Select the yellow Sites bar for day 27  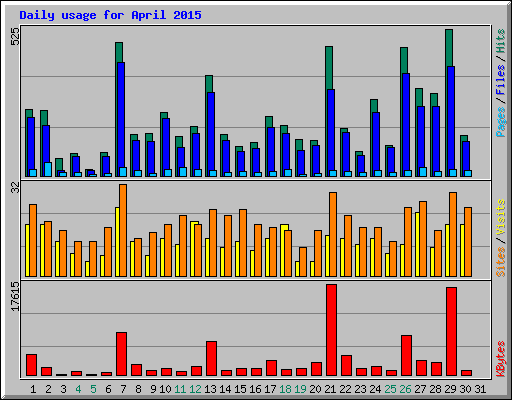(x=417, y=244)
